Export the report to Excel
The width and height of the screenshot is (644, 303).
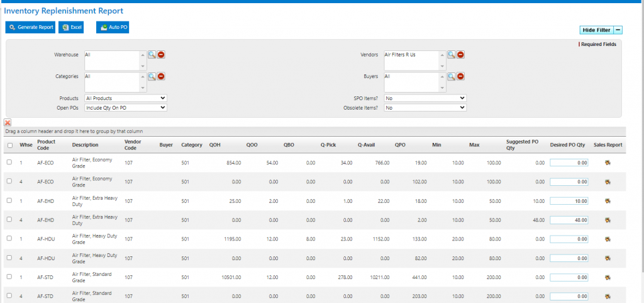pyautogui.click(x=71, y=28)
